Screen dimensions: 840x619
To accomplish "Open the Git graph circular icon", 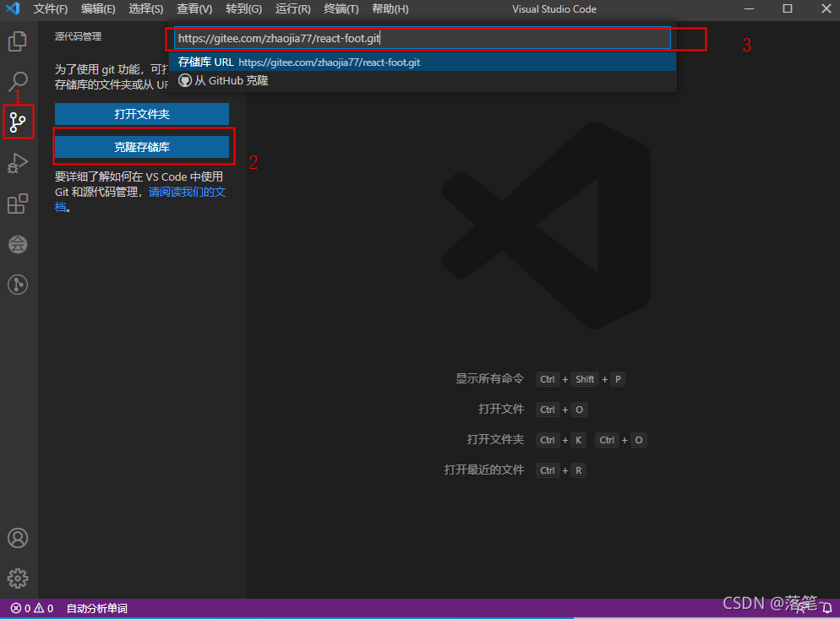I will [x=18, y=285].
